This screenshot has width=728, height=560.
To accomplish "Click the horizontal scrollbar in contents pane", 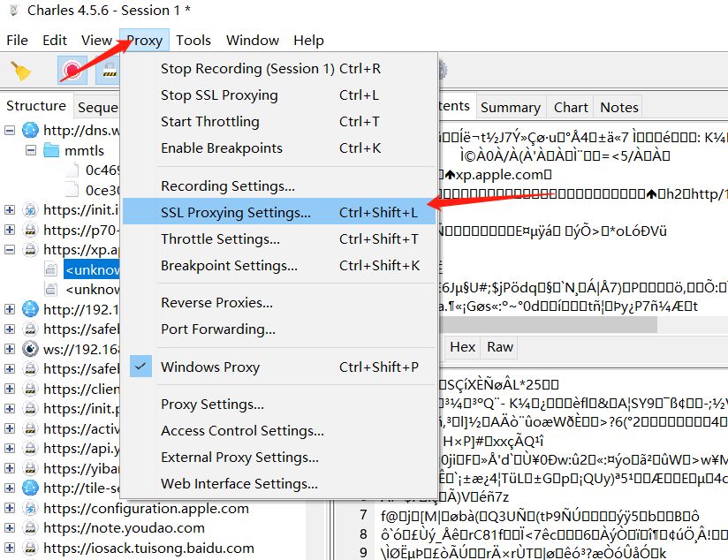I will pos(548,324).
